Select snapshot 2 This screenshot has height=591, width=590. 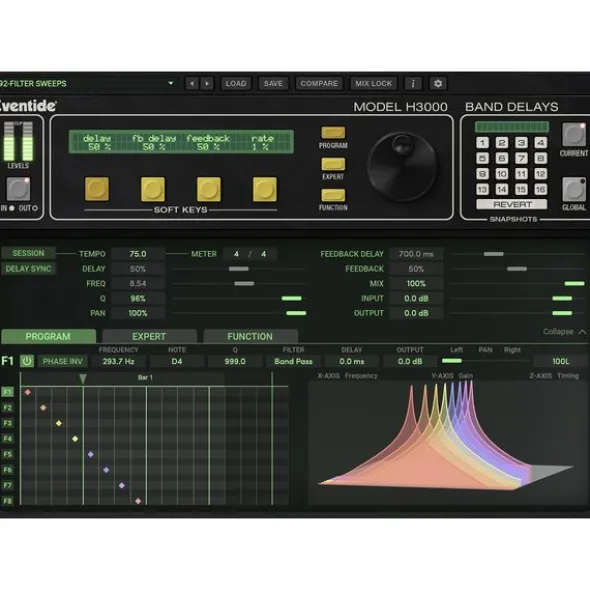(x=502, y=142)
